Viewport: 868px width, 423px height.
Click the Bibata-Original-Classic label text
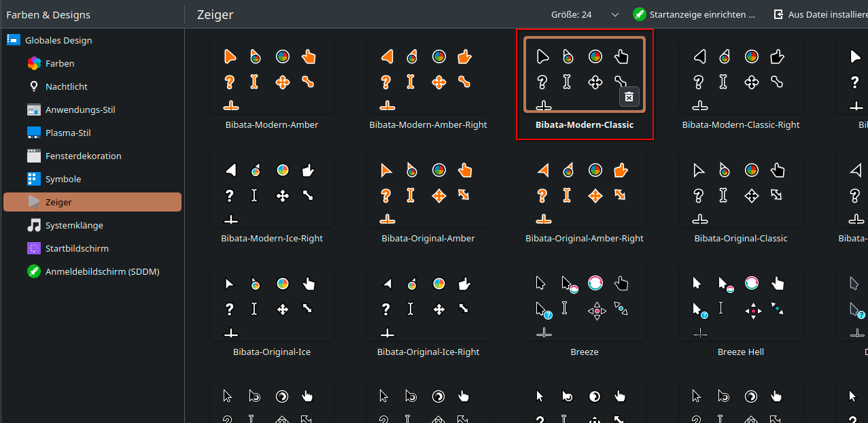coord(741,239)
